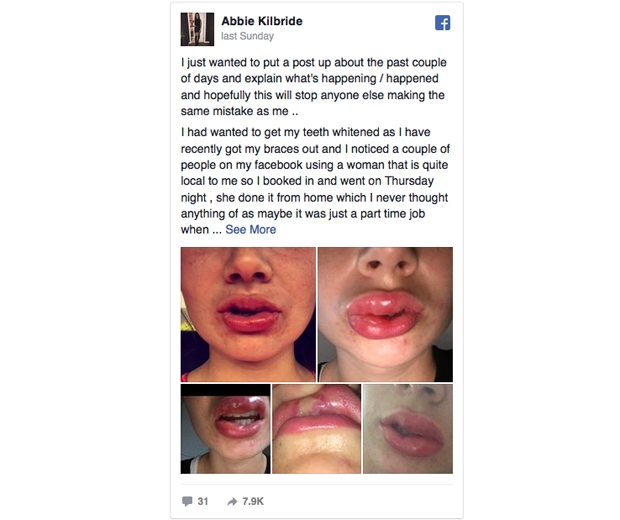Viewport: 620px width, 520px height.
Task: Click the 'last Sunday' timestamp
Action: (248, 36)
